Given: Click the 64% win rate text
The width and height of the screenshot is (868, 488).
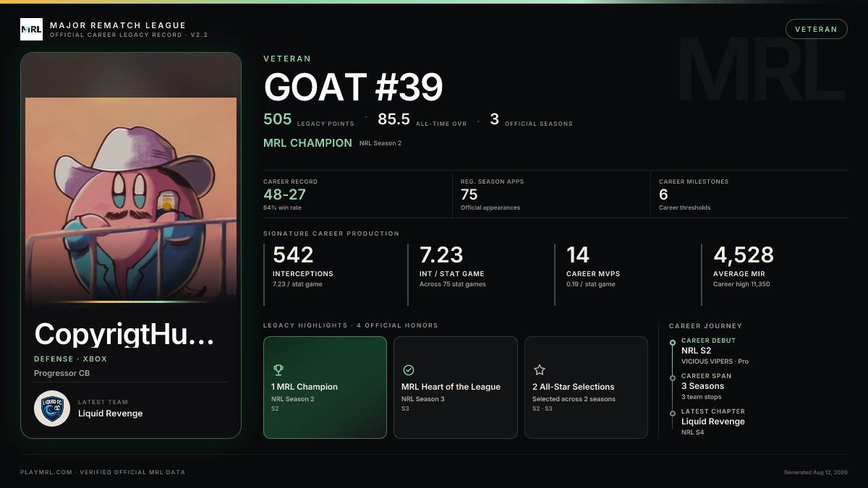Looking at the screenshot, I should pos(283,207).
